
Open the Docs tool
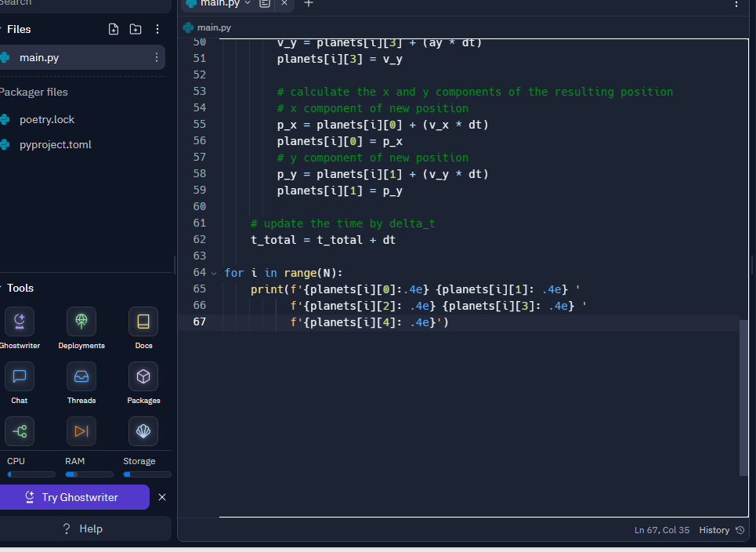tap(143, 321)
